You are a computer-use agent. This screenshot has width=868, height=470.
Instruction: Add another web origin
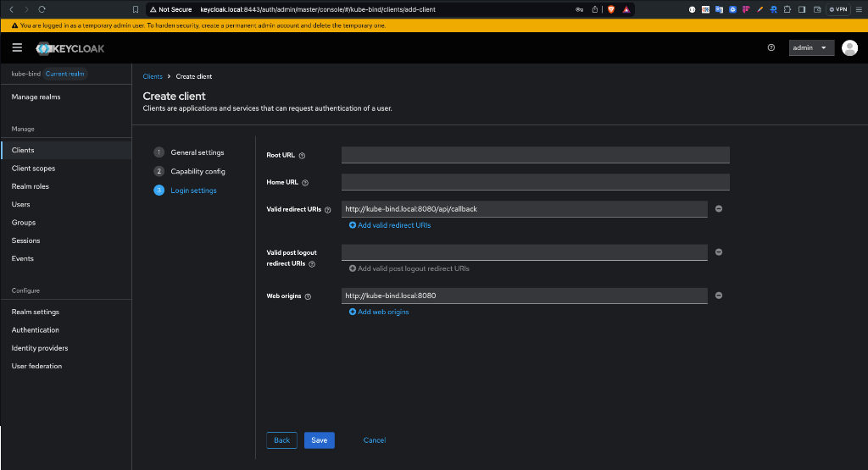point(379,312)
